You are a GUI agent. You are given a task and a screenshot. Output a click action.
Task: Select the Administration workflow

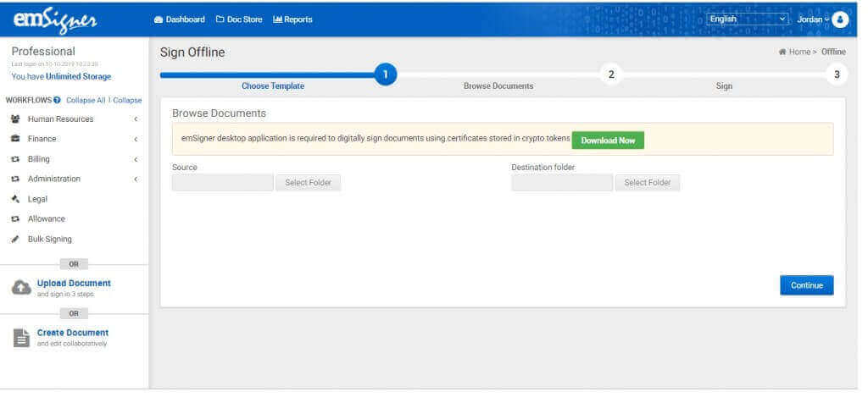coord(53,179)
